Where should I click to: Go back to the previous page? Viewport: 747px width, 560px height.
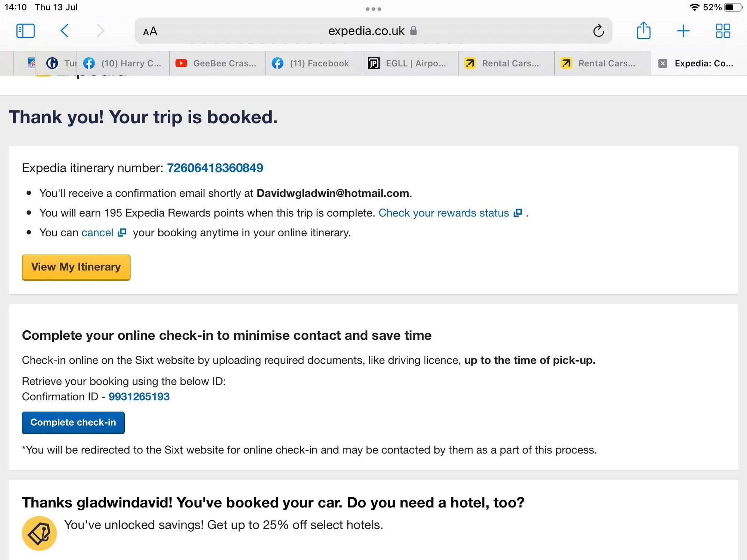(x=64, y=31)
